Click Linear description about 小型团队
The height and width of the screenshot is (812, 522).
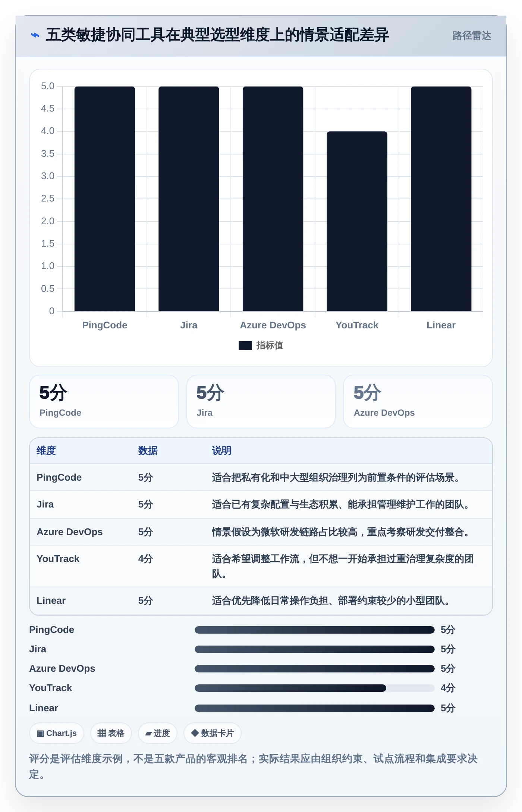click(x=331, y=601)
